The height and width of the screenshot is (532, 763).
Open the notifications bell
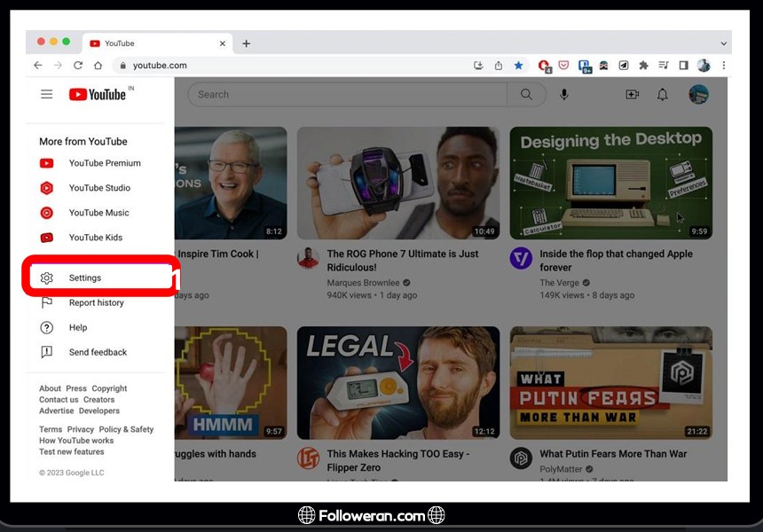(662, 95)
